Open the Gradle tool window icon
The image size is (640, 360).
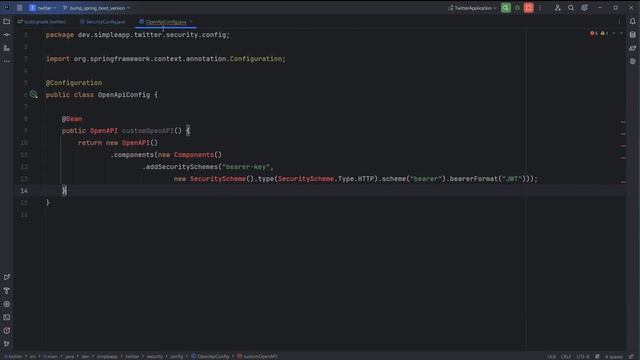tap(632, 48)
